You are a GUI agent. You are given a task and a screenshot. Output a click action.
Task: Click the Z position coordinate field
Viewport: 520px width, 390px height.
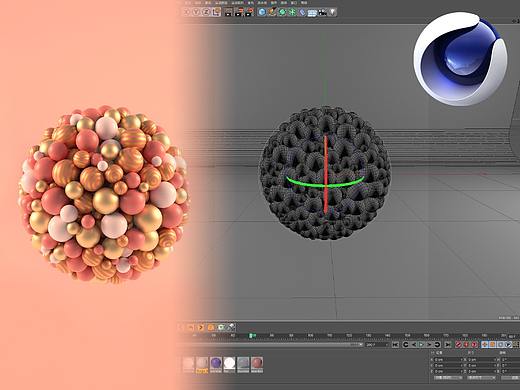click(x=448, y=372)
